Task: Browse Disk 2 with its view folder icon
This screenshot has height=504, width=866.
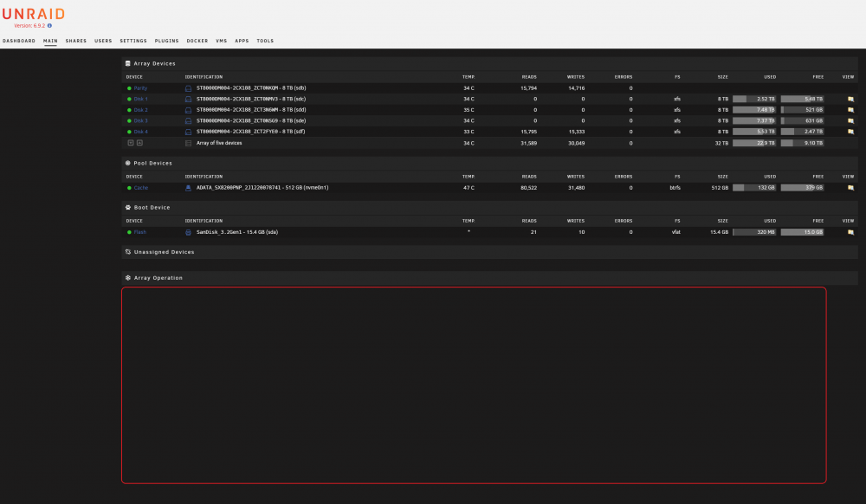Action: coord(850,110)
